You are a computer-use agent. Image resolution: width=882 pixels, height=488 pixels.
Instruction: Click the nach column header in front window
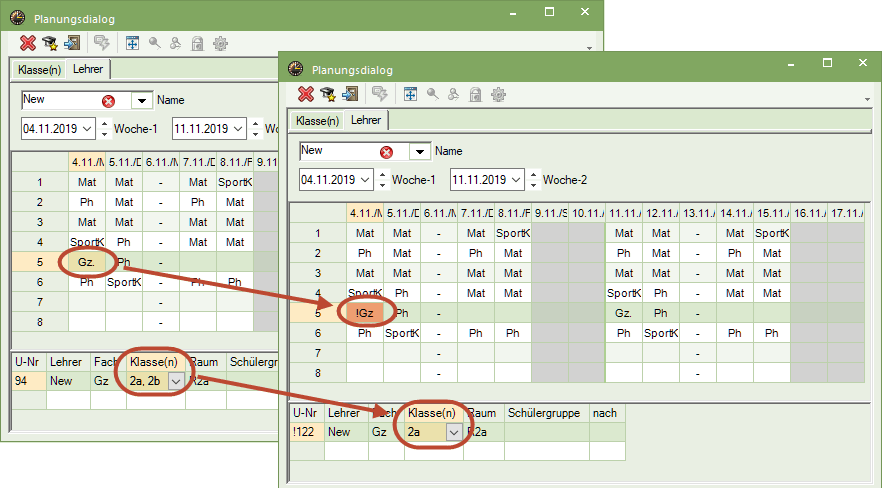tap(608, 413)
